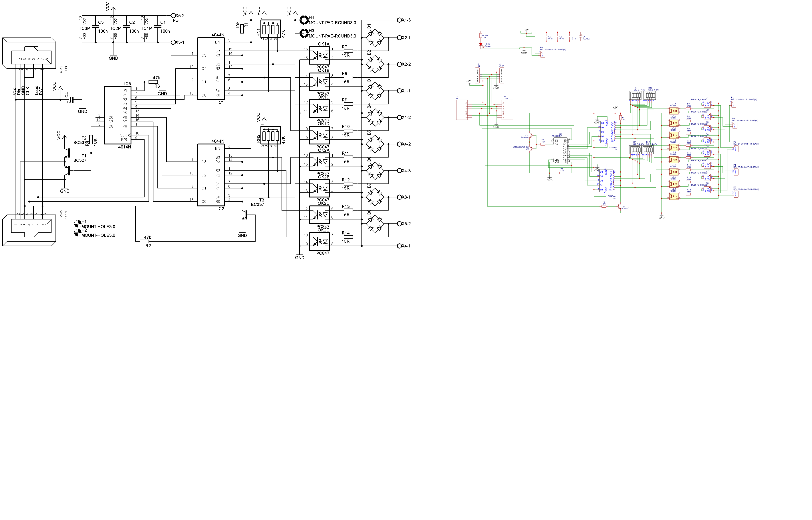Screen dimensions: 812x520
Task: Select the R2 47k resistor in left schematic
Action: click(144, 241)
